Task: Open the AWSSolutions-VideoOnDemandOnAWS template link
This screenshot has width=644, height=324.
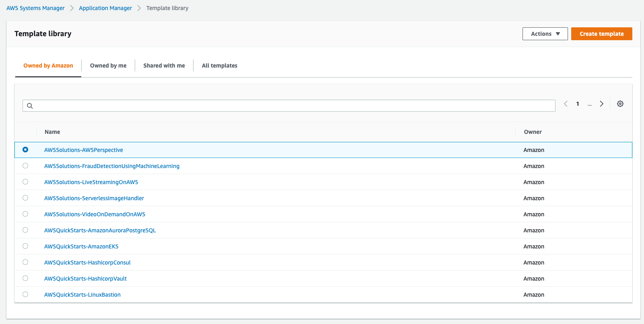Action: 95,214
